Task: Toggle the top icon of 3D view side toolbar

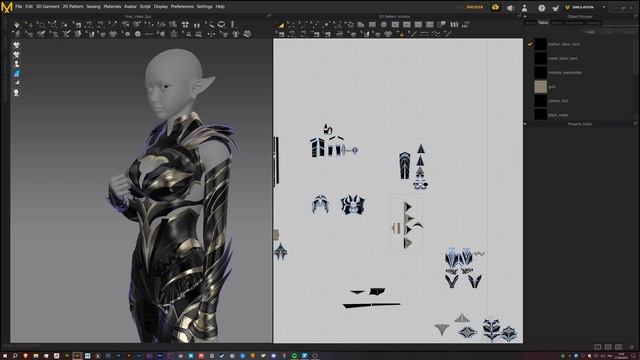Action: (x=16, y=45)
